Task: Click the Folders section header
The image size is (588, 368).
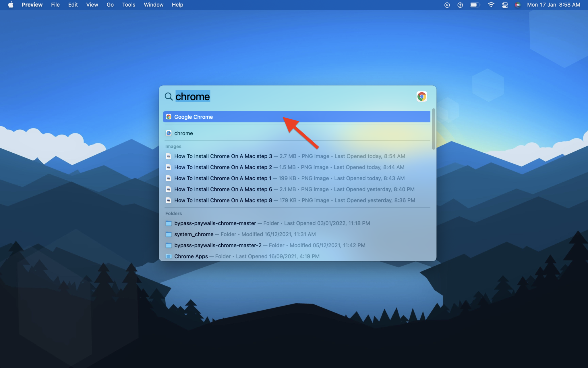Action: pyautogui.click(x=173, y=213)
